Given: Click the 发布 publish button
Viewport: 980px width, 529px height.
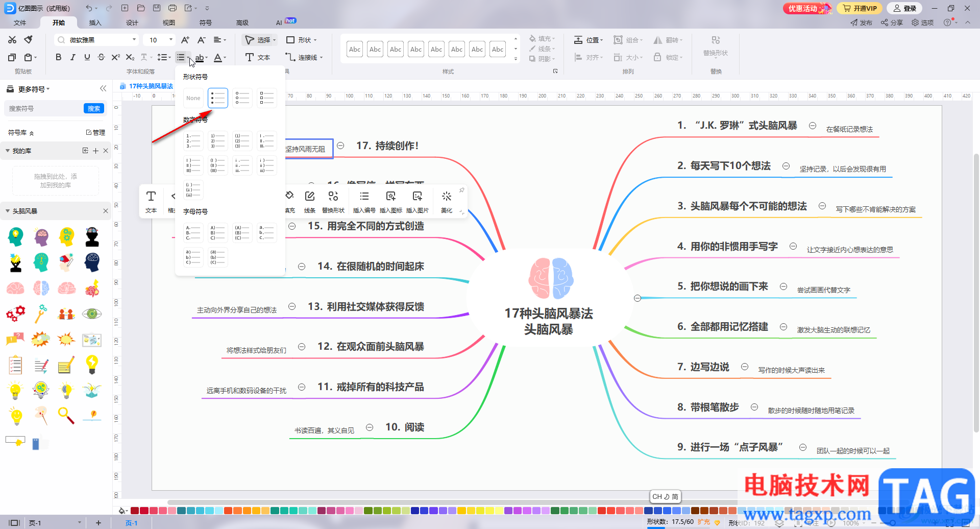Looking at the screenshot, I should (x=861, y=22).
